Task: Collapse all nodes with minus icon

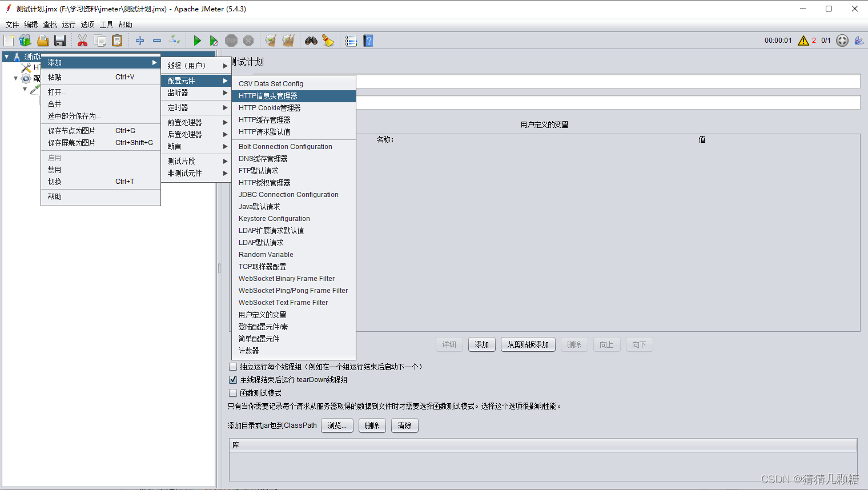Action: (157, 41)
